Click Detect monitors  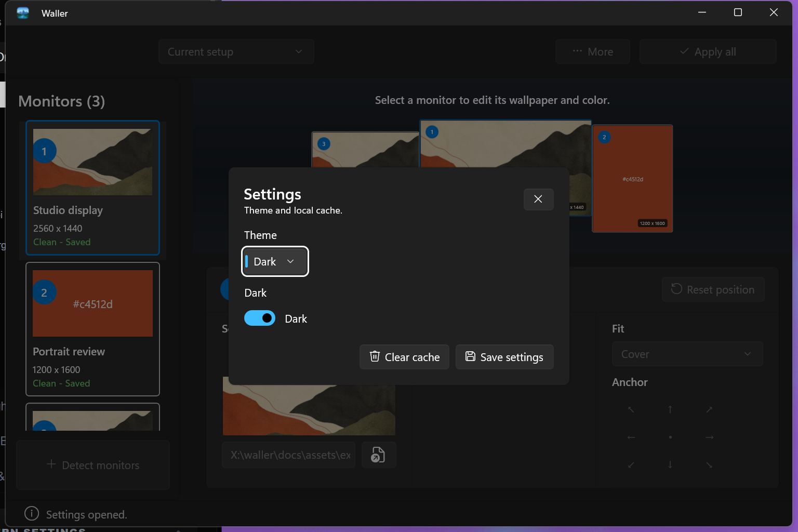(93, 465)
